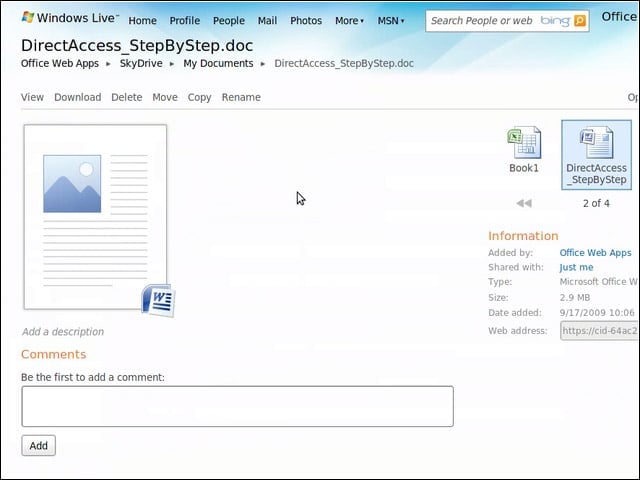Click the Download command
The width and height of the screenshot is (640, 480).
coord(78,97)
